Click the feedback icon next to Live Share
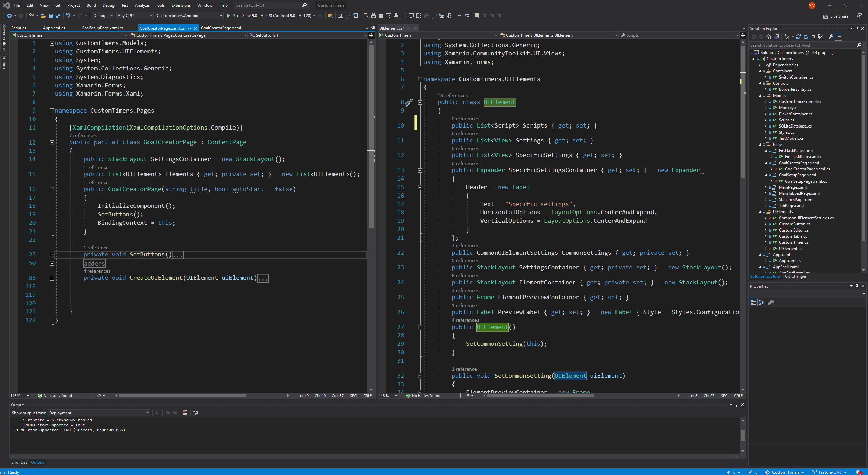The width and height of the screenshot is (868, 475). pyautogui.click(x=859, y=16)
